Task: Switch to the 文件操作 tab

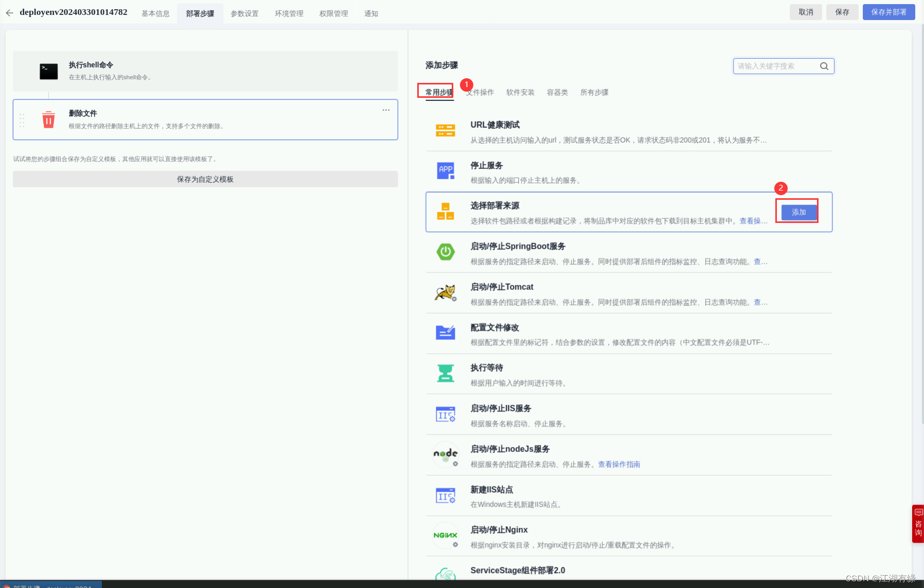Action: 479,92
